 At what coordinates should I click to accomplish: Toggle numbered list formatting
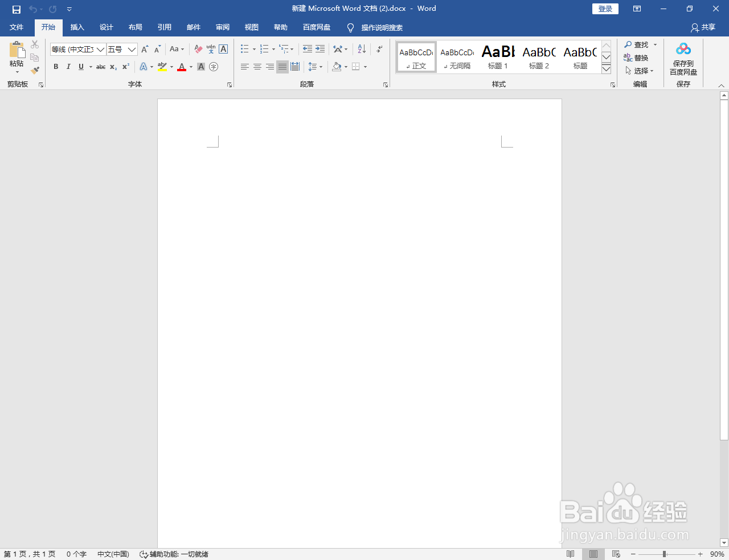click(x=264, y=49)
